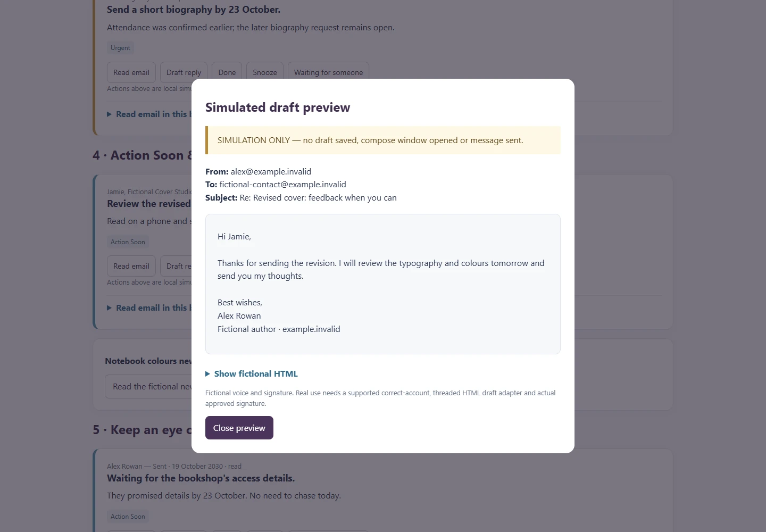Open Draft reply on the biography card

pyautogui.click(x=184, y=72)
